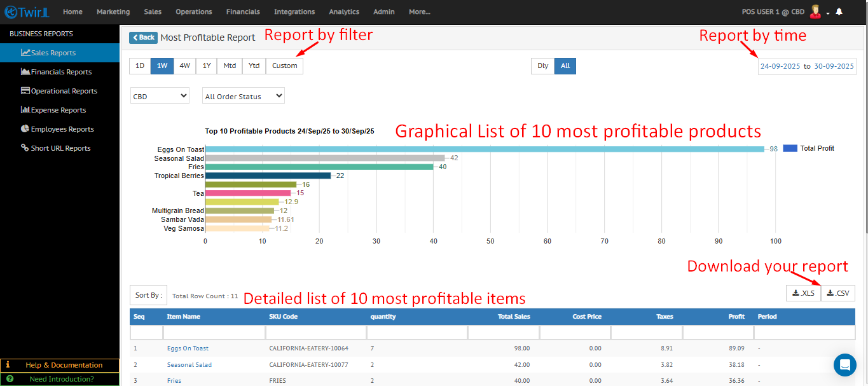Select the Ytd range toggle
Image resolution: width=868 pixels, height=386 pixels.
(254, 65)
